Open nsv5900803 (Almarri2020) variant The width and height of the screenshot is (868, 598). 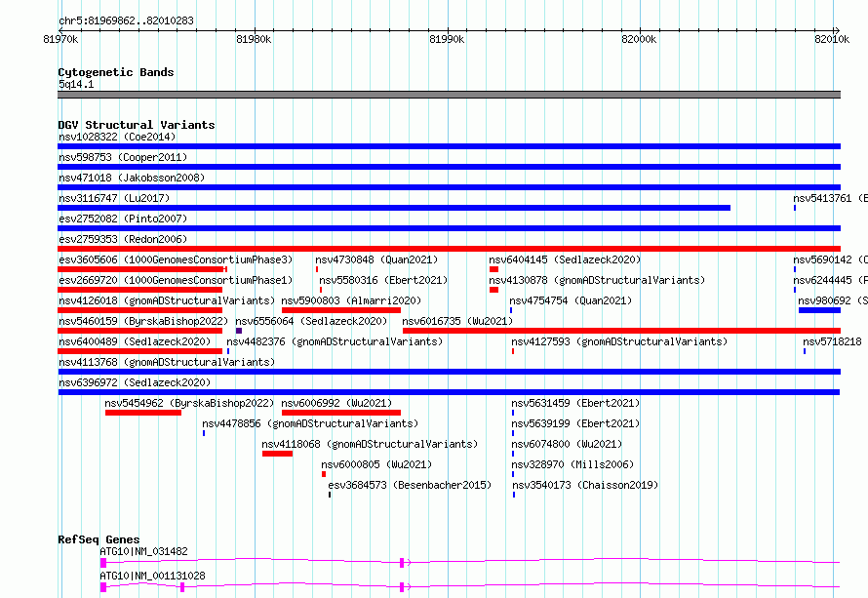[351, 300]
